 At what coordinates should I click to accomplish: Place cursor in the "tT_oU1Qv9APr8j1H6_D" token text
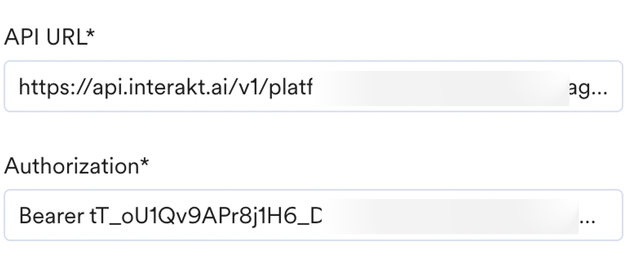click(206, 216)
